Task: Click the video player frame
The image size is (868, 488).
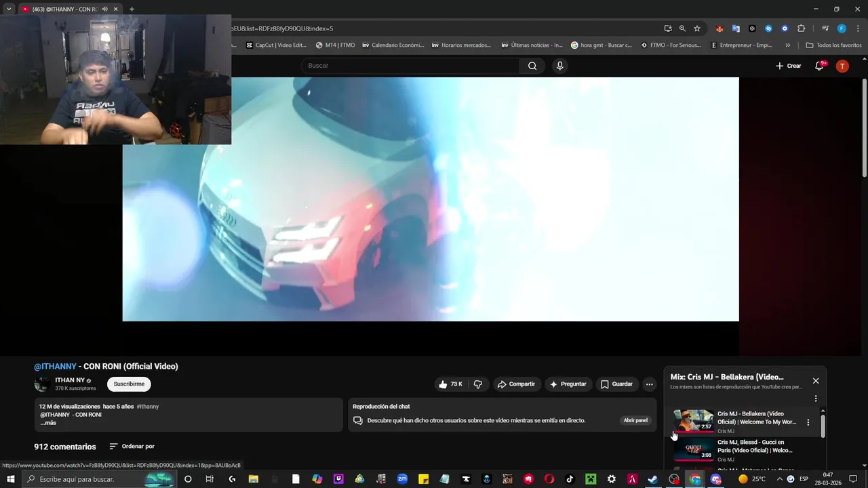Action: [431, 199]
